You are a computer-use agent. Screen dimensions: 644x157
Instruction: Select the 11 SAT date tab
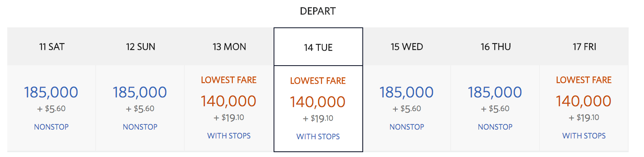[52, 47]
